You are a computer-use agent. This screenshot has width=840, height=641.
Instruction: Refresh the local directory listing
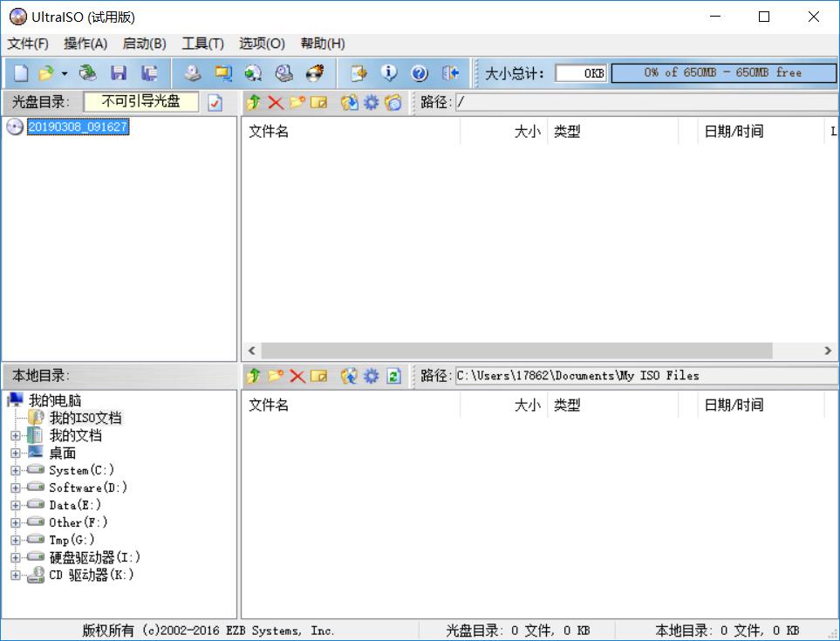(x=393, y=375)
